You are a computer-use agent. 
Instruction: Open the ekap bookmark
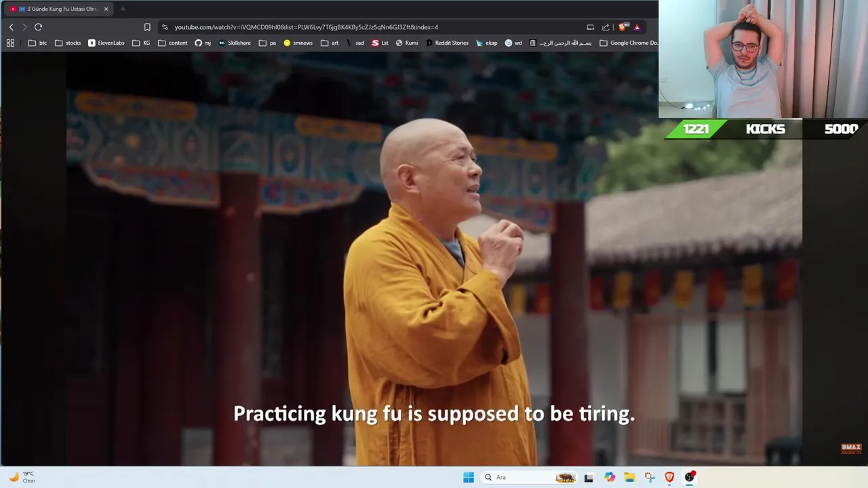(487, 43)
